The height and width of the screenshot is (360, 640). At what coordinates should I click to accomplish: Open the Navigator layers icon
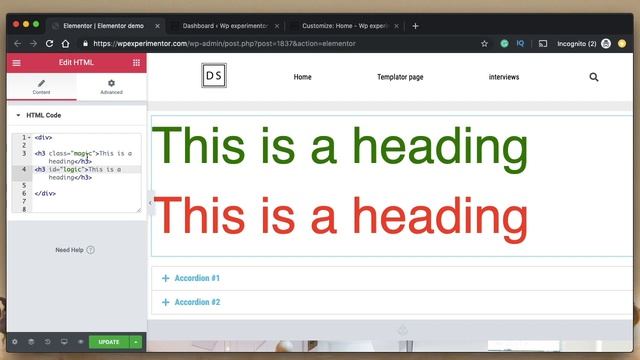point(31,342)
